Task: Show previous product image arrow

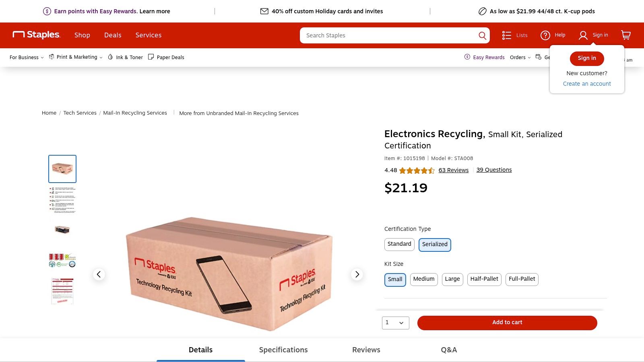Action: (99, 274)
